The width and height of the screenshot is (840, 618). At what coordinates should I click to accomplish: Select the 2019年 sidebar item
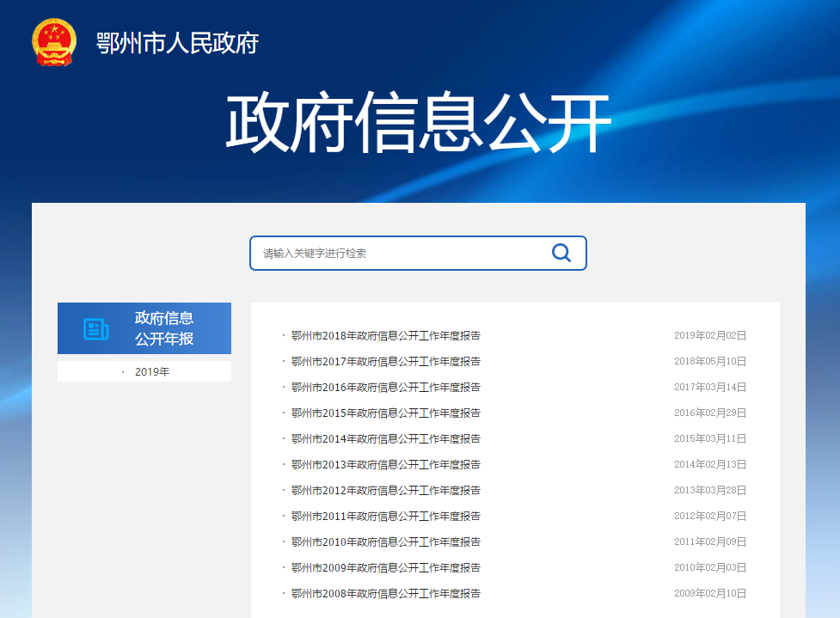(144, 371)
